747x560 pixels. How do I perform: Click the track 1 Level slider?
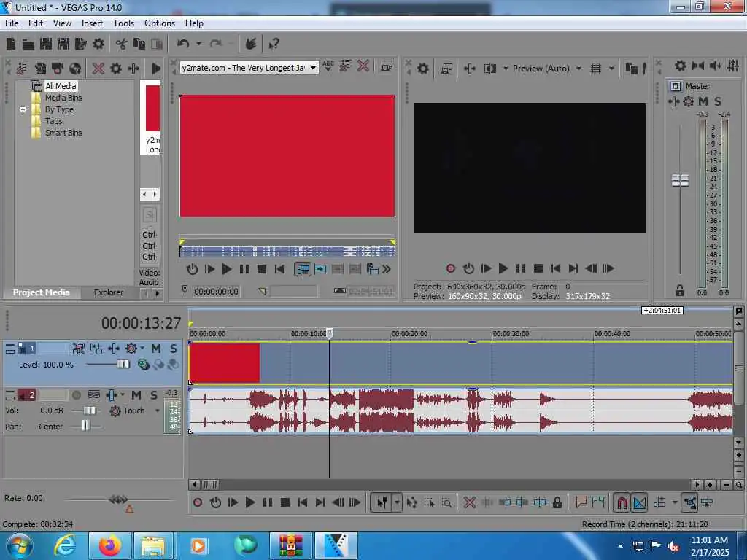pos(123,365)
